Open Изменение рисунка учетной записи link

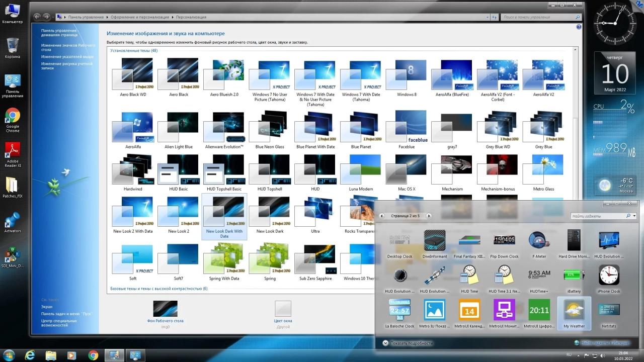click(x=67, y=66)
